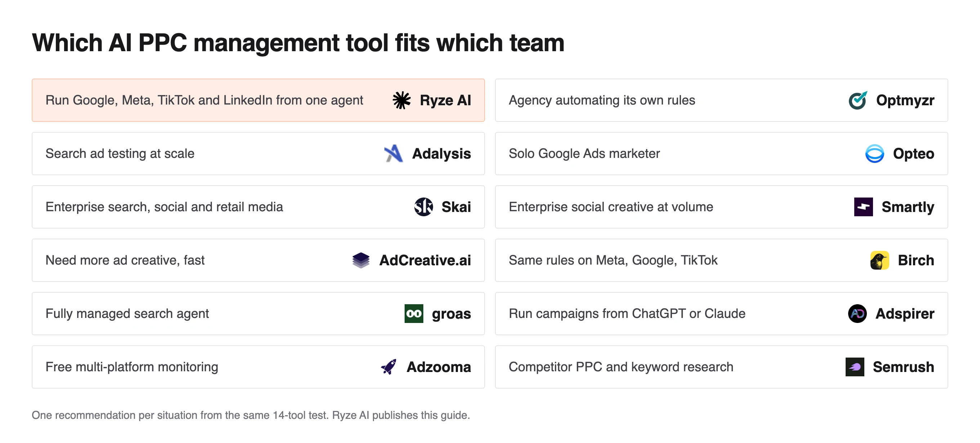Click the 'Skai' tool name
This screenshot has height=443, width=980.
[456, 207]
